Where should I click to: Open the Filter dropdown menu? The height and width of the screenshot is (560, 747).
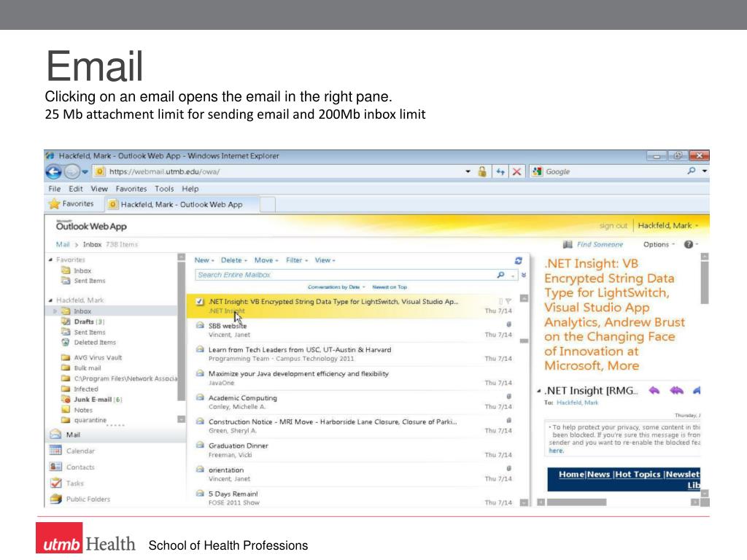[296, 260]
